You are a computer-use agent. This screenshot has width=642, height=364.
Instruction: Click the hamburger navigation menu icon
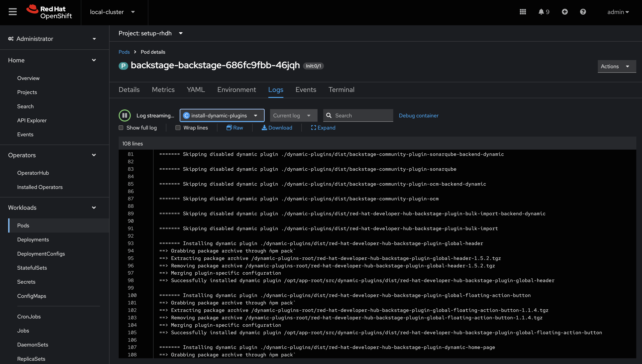tap(12, 11)
